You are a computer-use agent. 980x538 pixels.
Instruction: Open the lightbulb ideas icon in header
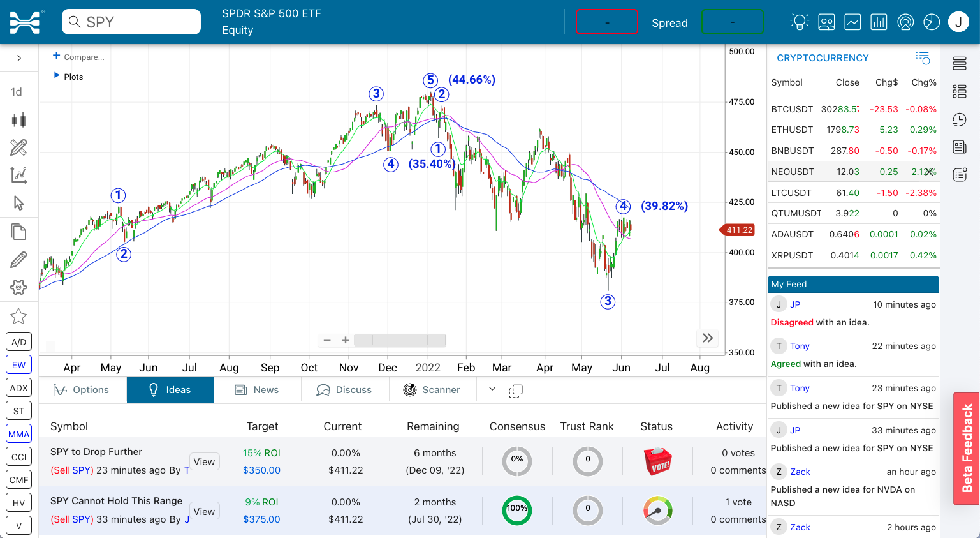click(799, 22)
